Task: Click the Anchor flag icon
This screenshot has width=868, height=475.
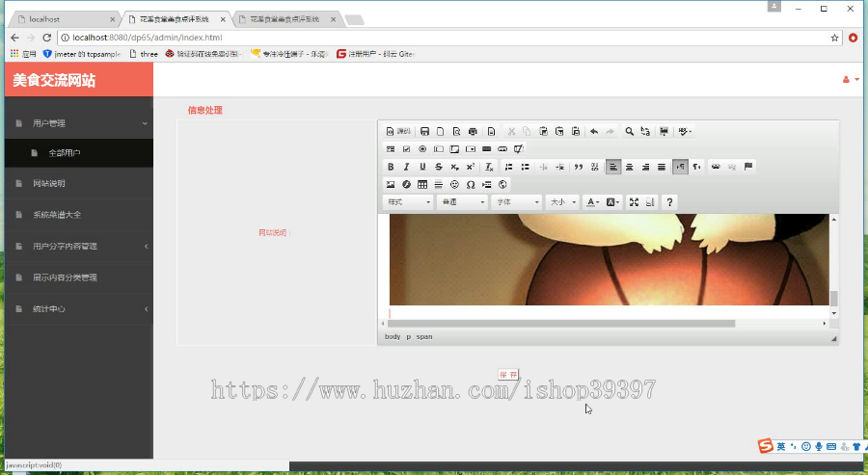Action: pyautogui.click(x=747, y=167)
